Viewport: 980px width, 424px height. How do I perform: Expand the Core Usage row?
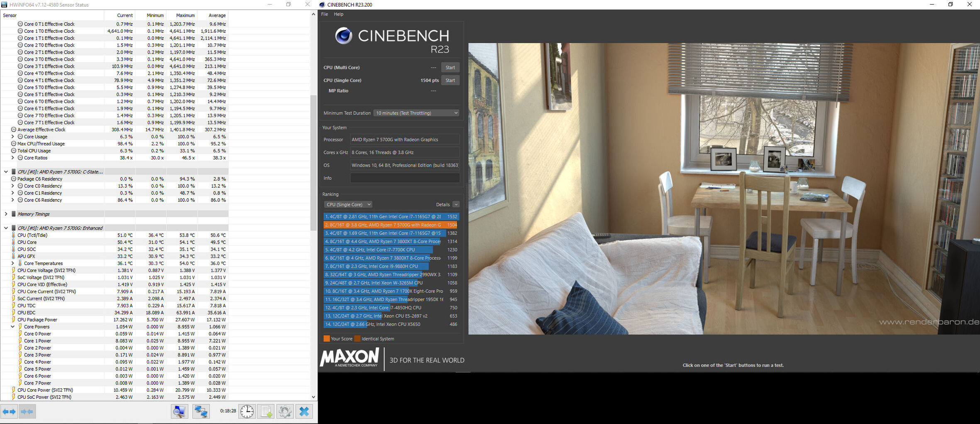[12, 137]
